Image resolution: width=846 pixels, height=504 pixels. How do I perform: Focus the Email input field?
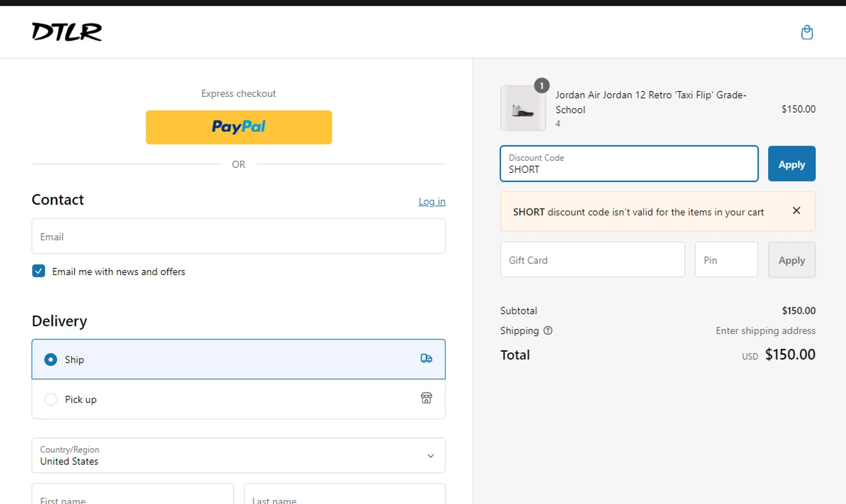coord(239,236)
